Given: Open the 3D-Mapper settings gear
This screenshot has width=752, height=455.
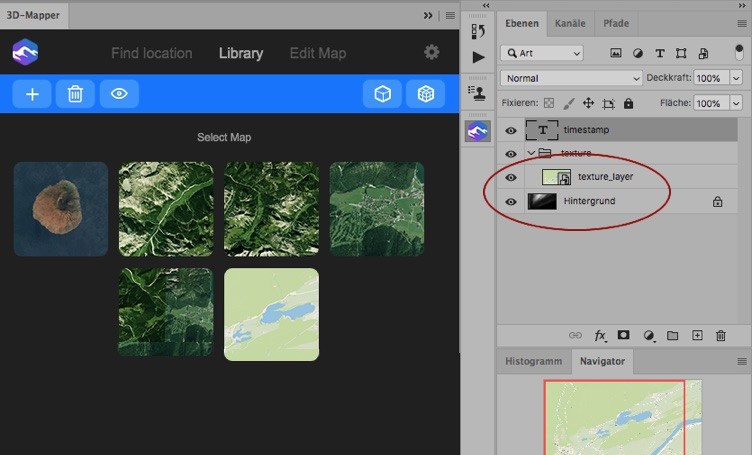Looking at the screenshot, I should (x=432, y=52).
